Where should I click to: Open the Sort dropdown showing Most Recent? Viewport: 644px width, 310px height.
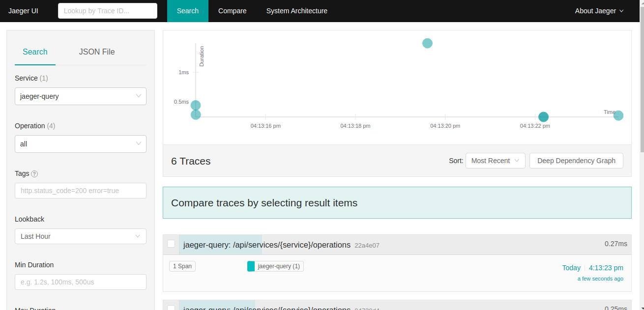point(496,161)
